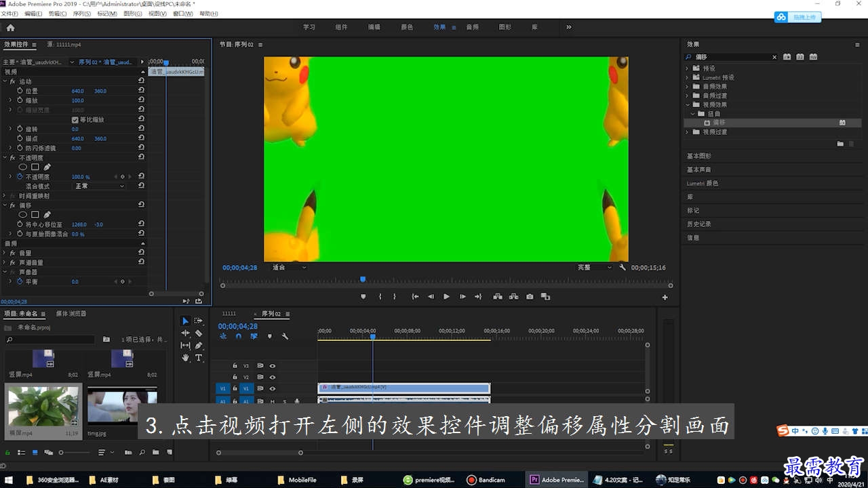The image size is (868, 488).
Task: Toggle uniform scale checkbox
Action: click(75, 119)
